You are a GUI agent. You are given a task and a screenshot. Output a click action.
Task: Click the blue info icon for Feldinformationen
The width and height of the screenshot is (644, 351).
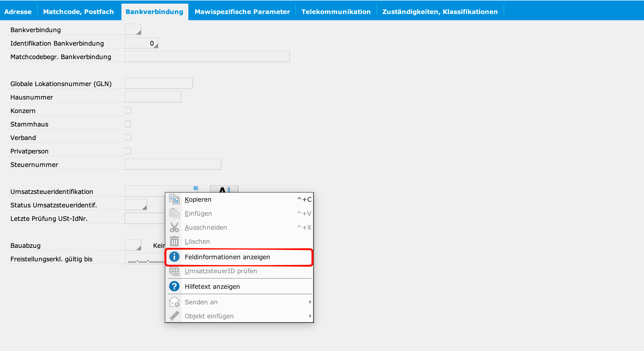tap(174, 257)
